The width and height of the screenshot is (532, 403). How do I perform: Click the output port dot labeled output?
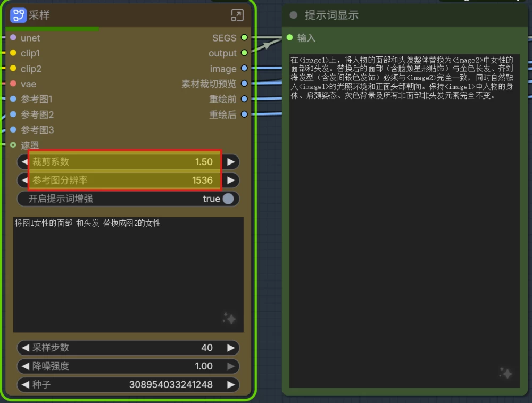click(x=244, y=53)
